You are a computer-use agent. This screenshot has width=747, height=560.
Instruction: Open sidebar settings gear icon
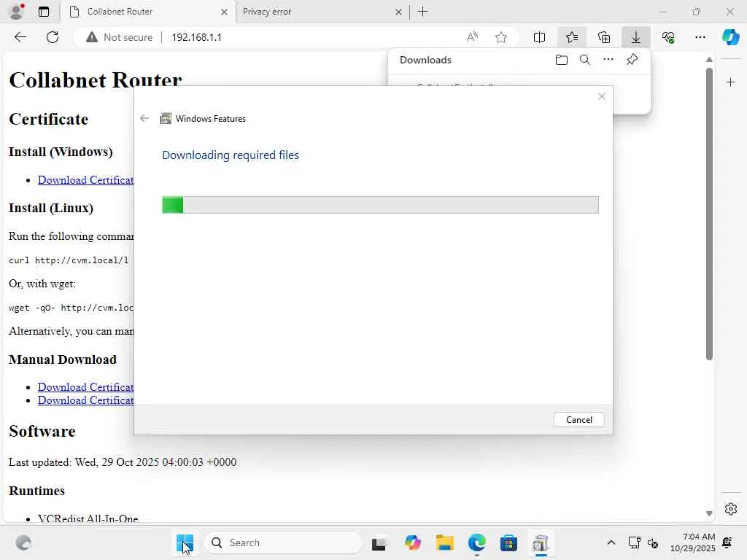click(x=731, y=509)
